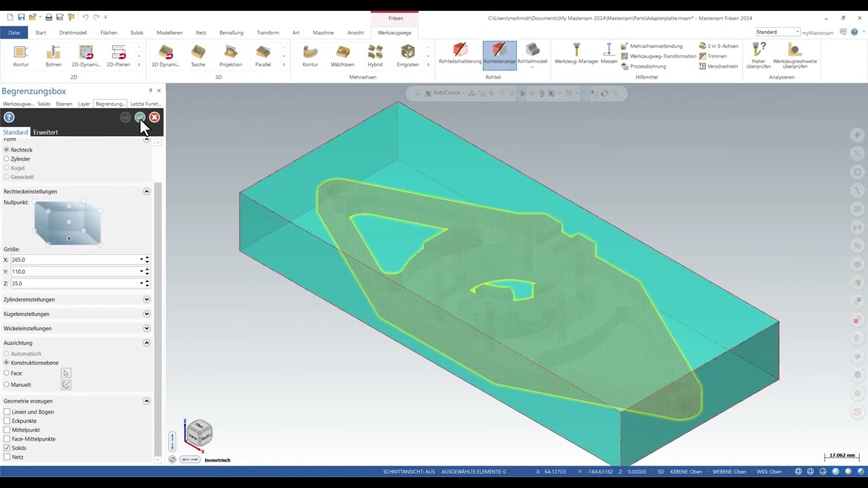Screen dimensions: 868x488
Task: Collapse the Ausrichtung section
Action: pos(146,343)
